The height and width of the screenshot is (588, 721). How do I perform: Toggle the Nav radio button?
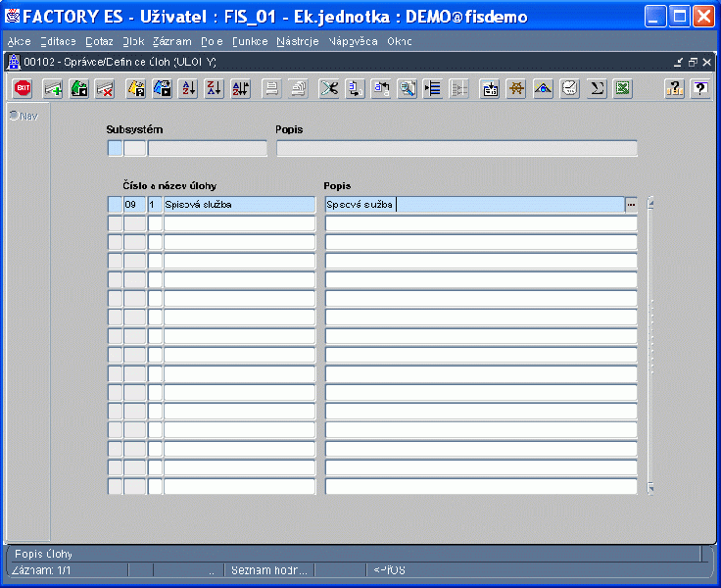[15, 116]
